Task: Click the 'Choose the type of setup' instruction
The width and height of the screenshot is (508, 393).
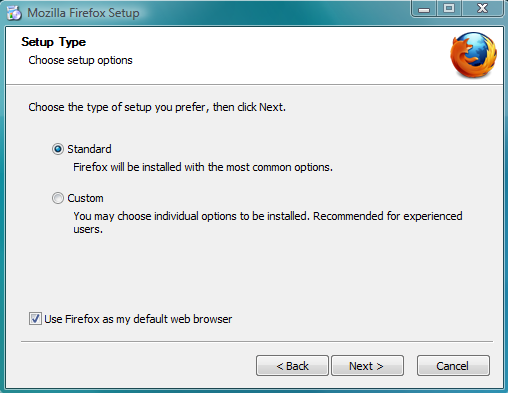Action: click(157, 107)
